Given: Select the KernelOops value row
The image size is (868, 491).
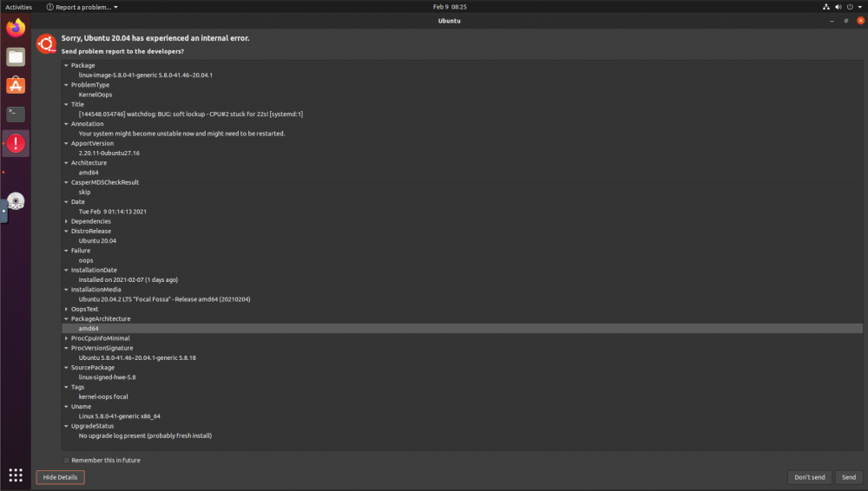Looking at the screenshot, I should [x=463, y=95].
